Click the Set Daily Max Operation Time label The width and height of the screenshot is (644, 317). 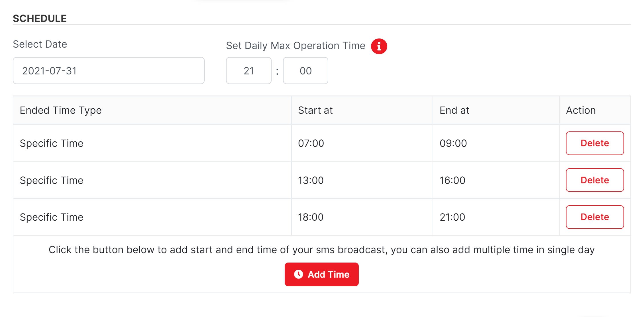(x=295, y=46)
